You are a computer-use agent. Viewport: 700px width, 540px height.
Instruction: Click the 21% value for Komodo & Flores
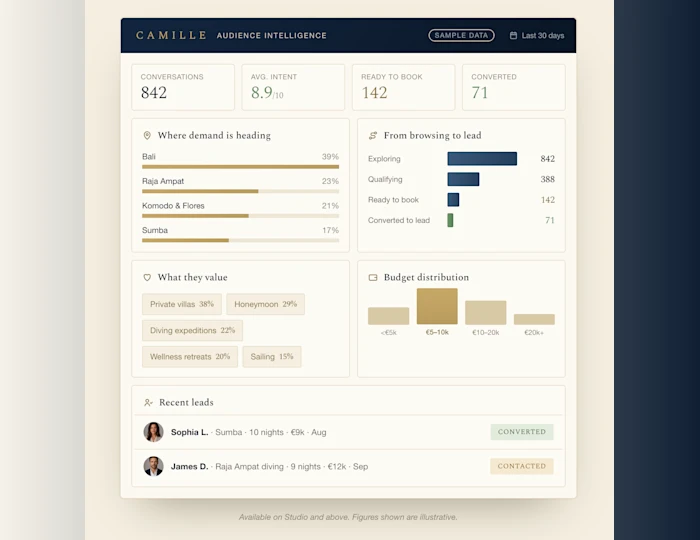pyautogui.click(x=330, y=206)
